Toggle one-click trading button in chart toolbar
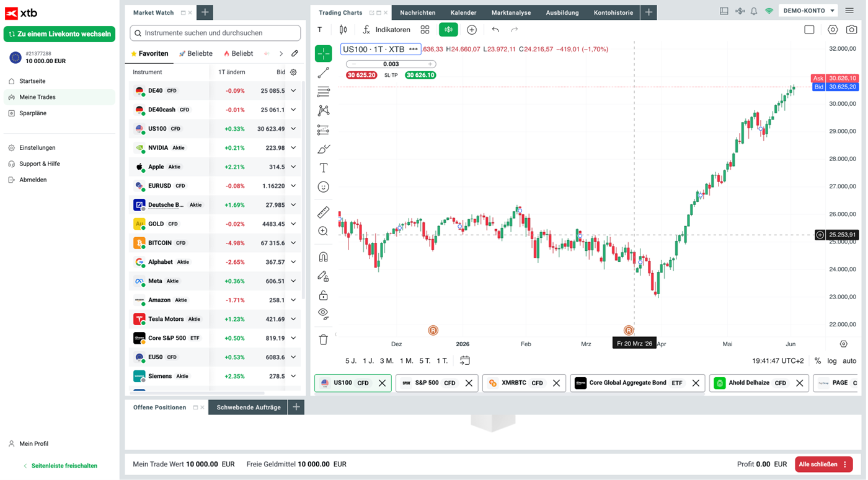The height and width of the screenshot is (480, 868). [x=448, y=30]
